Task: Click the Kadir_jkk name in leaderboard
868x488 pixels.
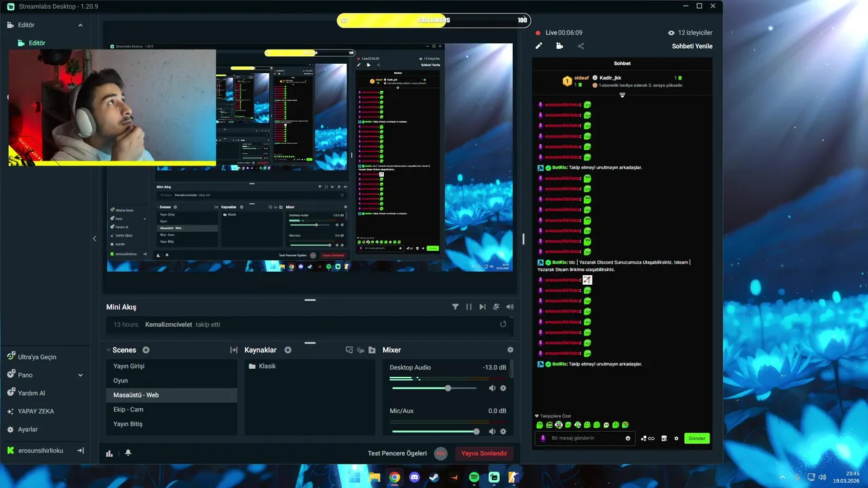Action: coord(610,78)
